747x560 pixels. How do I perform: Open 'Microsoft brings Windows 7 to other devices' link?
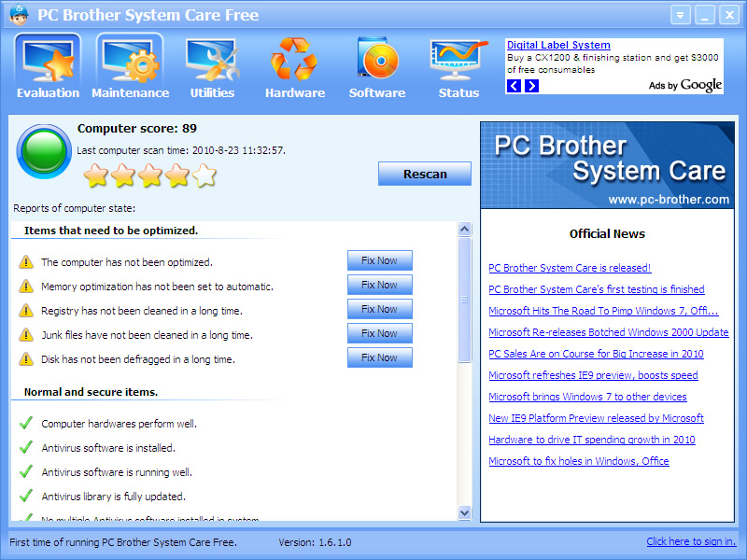tap(587, 396)
